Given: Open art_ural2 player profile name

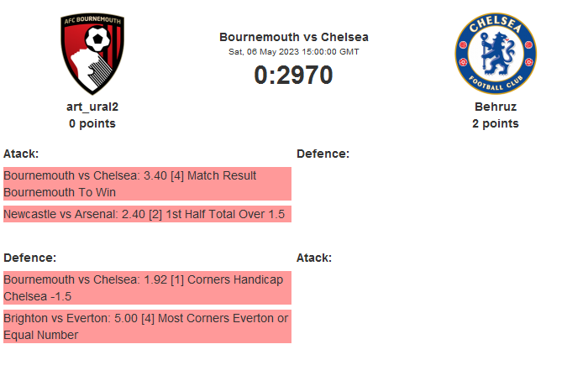Looking at the screenshot, I should coord(92,107).
